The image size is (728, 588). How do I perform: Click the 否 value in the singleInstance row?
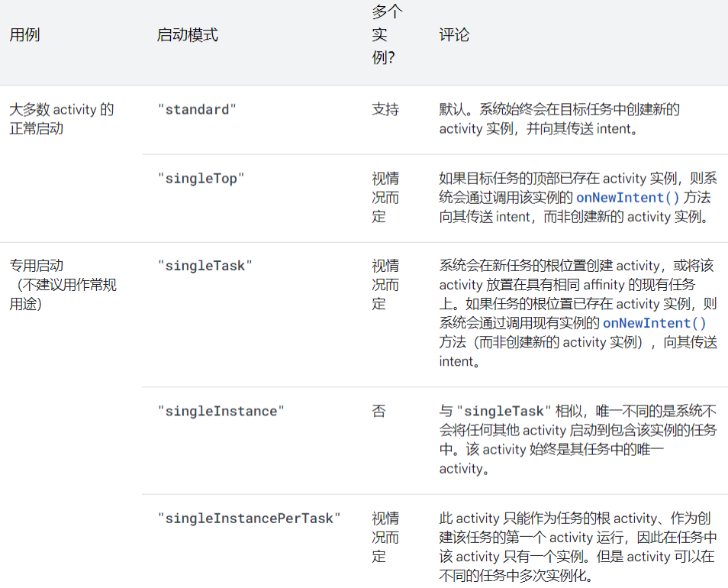[378, 411]
